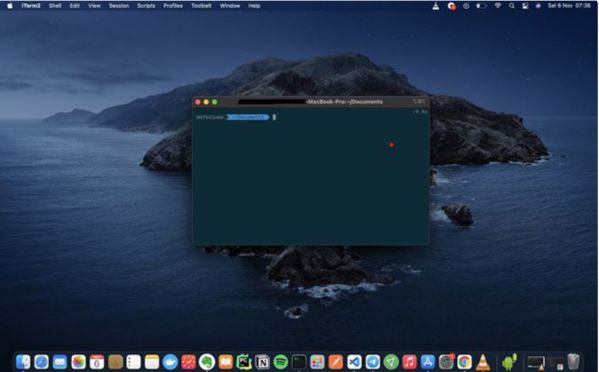This screenshot has height=372, width=599.
Task: Open the Profiles menu
Action: coord(173,6)
